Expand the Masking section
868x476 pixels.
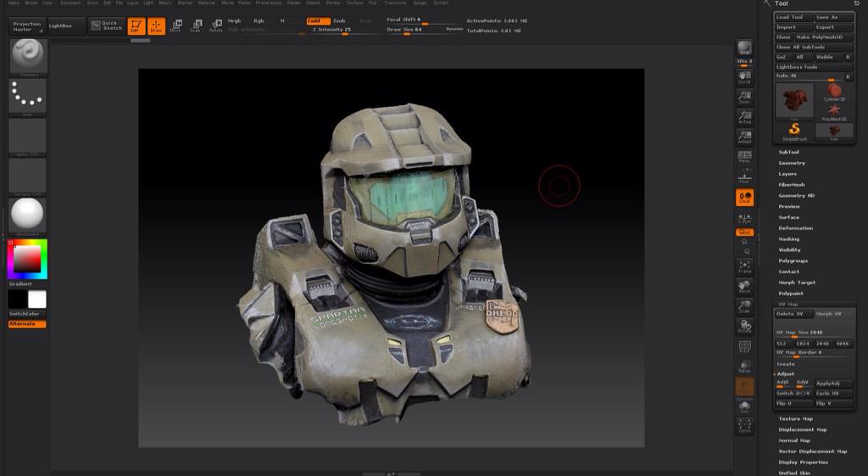[x=789, y=239]
